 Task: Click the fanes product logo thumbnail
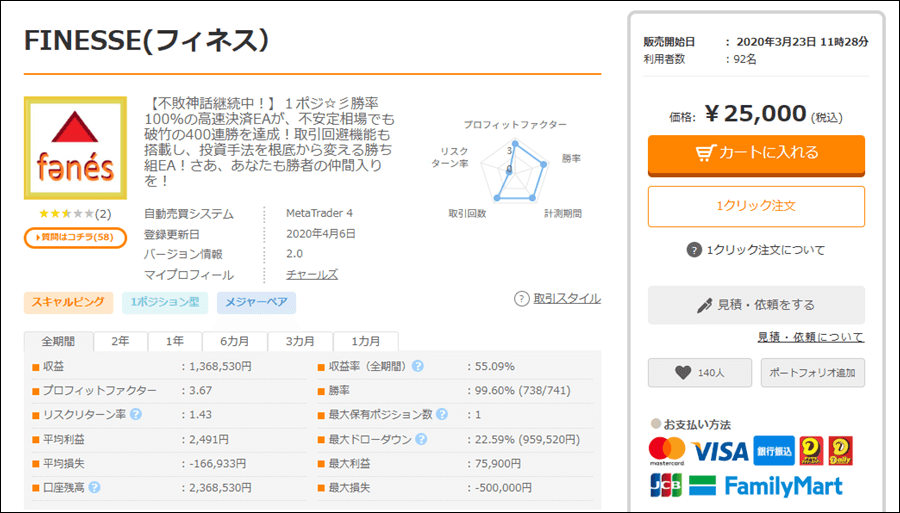coord(75,148)
